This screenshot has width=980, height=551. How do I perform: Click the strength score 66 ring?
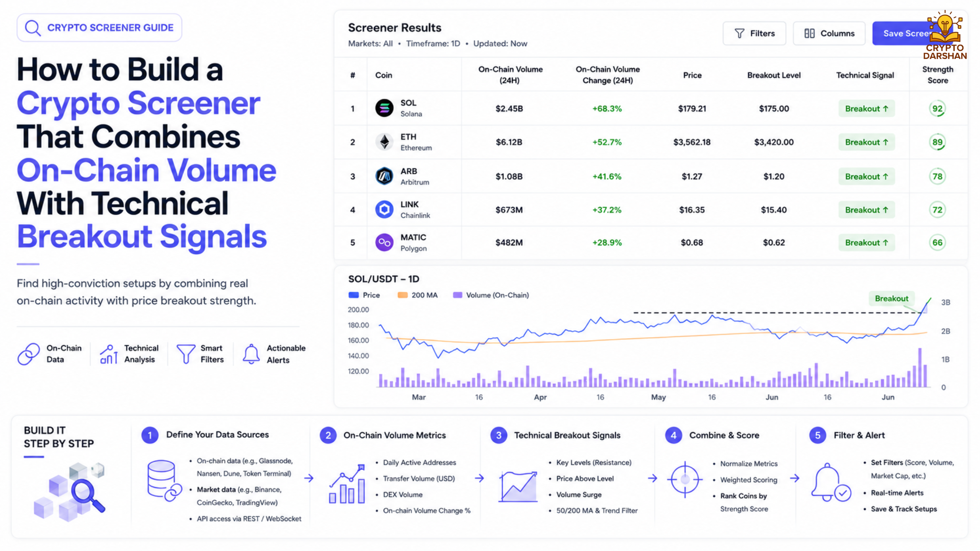click(938, 243)
